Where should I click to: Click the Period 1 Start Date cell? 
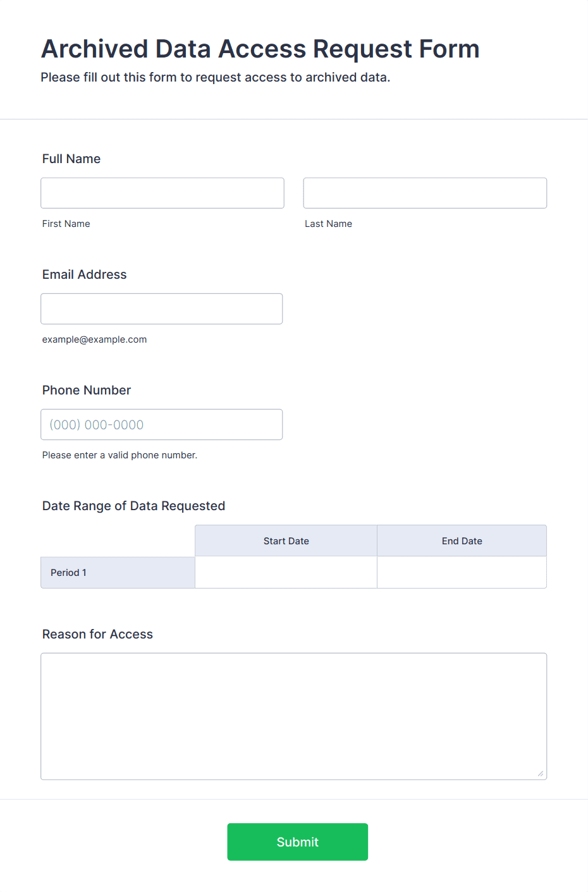[286, 572]
